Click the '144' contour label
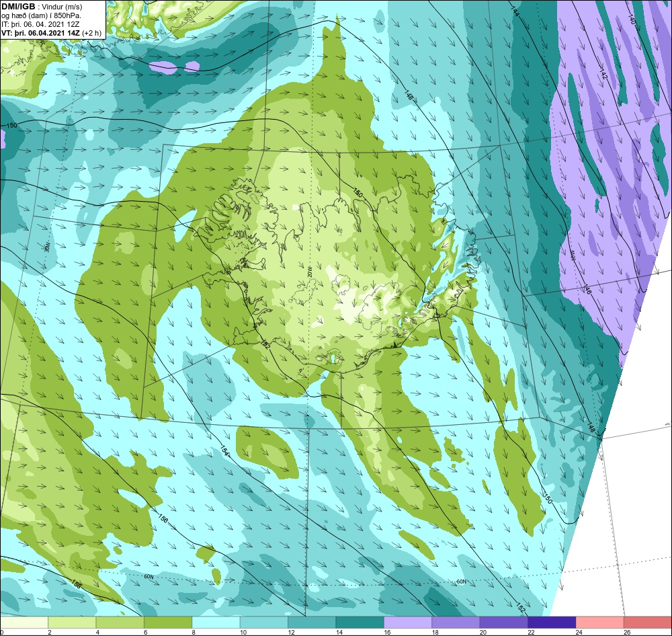 coord(515,11)
